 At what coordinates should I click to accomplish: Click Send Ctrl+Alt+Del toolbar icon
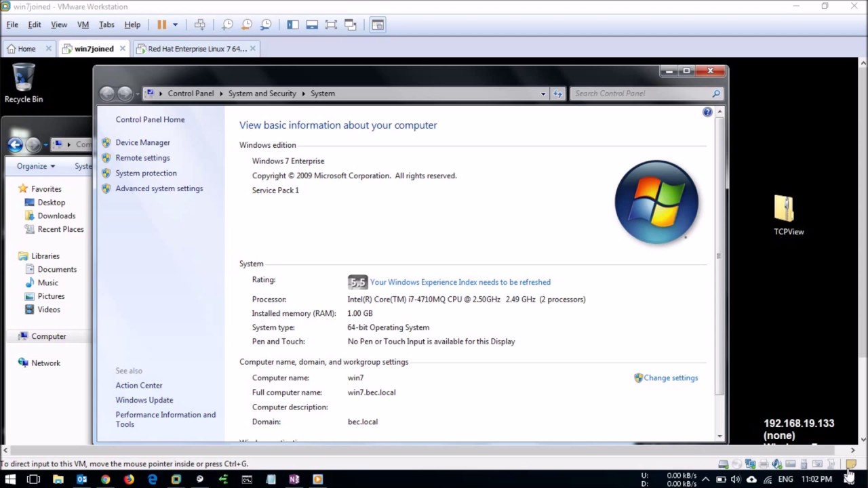tap(199, 24)
